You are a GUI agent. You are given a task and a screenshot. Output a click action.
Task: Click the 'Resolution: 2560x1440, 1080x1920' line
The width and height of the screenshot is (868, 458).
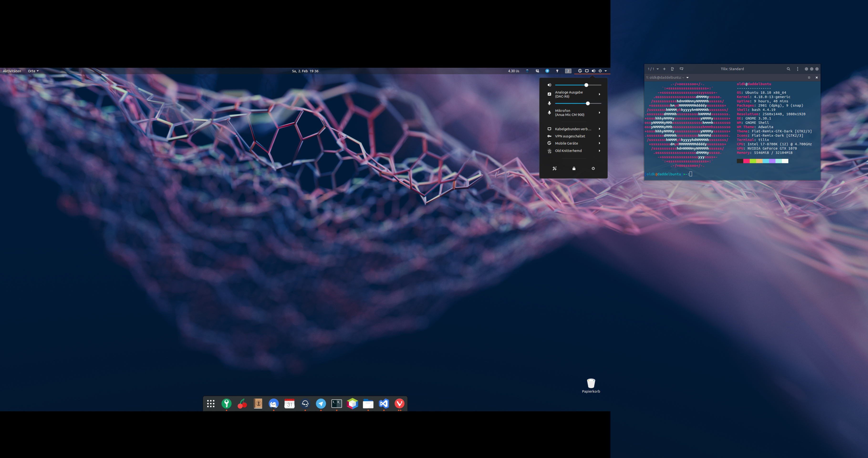coord(771,114)
